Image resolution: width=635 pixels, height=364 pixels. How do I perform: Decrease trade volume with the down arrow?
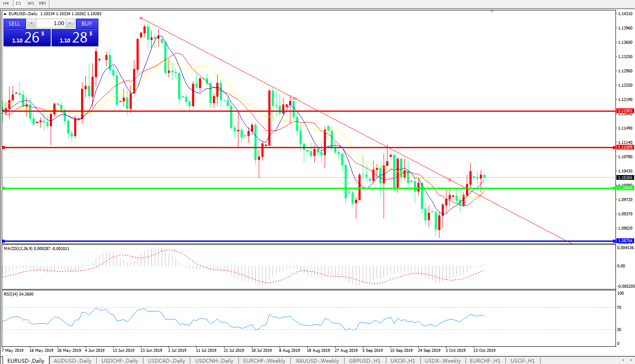coord(32,23)
